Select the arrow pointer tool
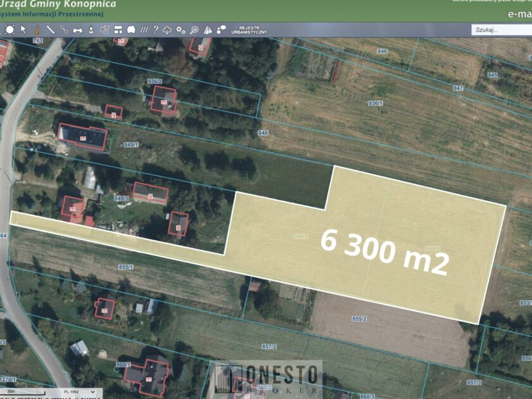Image resolution: width=532 pixels, height=399 pixels. click(x=23, y=28)
